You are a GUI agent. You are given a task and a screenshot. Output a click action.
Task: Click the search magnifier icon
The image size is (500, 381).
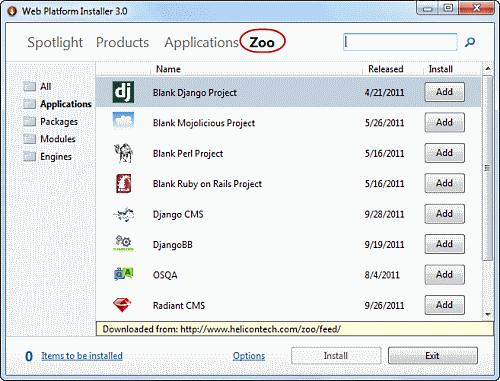pos(470,42)
